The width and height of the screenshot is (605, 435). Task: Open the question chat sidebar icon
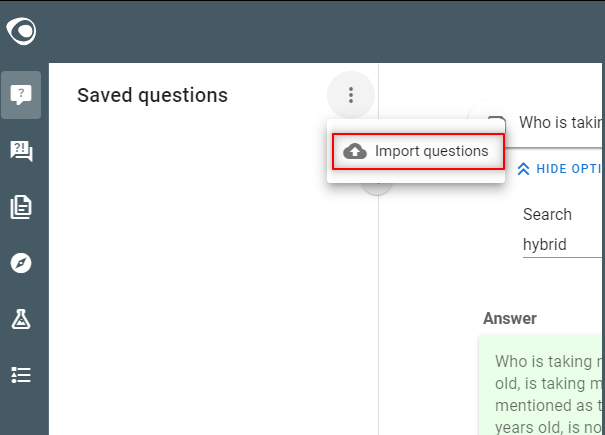pos(21,95)
